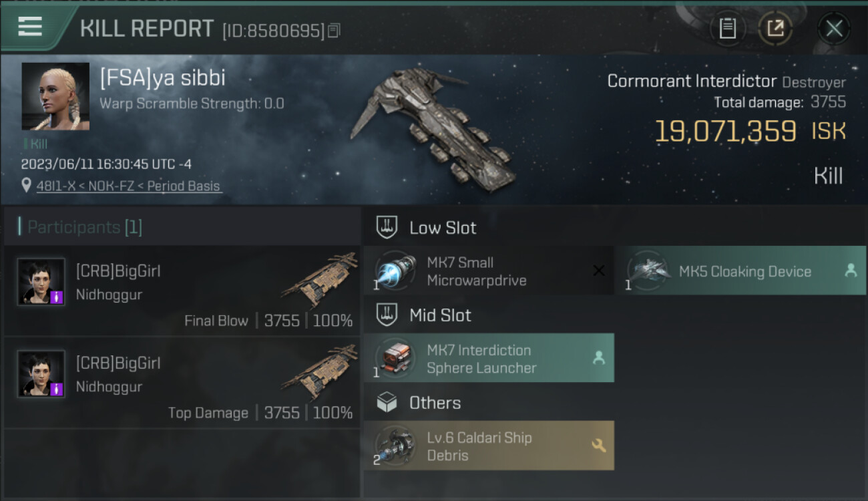Click the Cormorant Interdictor ship name
The height and width of the screenshot is (501, 868).
click(x=692, y=81)
